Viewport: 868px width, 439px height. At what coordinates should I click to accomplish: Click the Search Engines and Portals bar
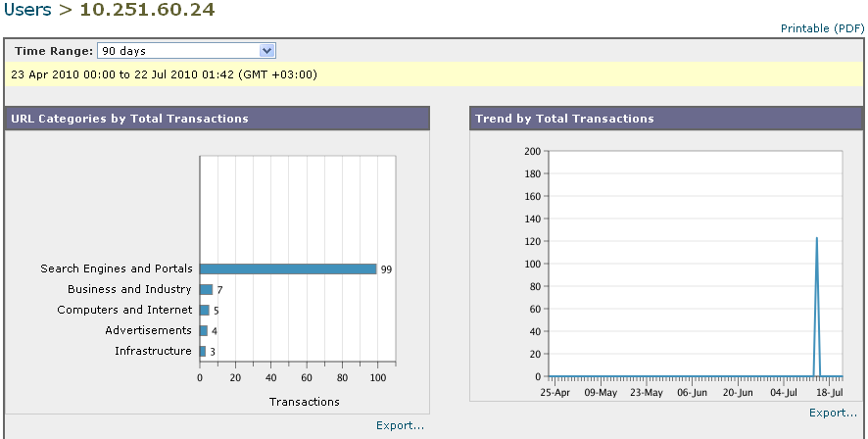(x=288, y=269)
